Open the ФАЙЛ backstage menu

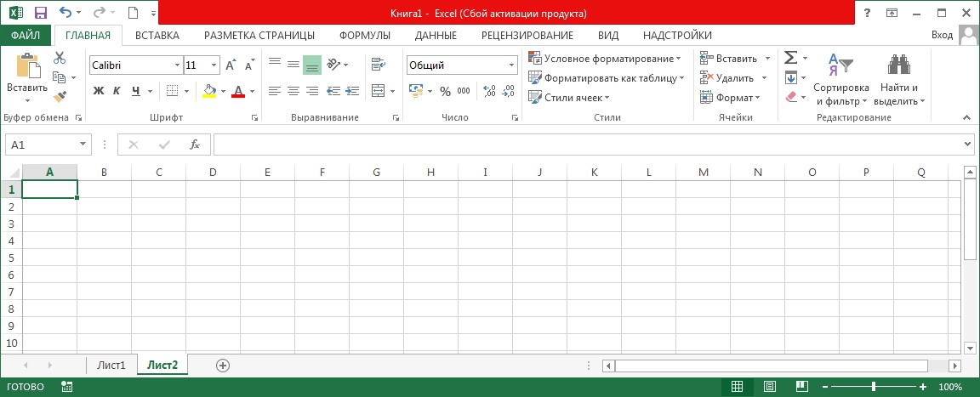click(26, 36)
